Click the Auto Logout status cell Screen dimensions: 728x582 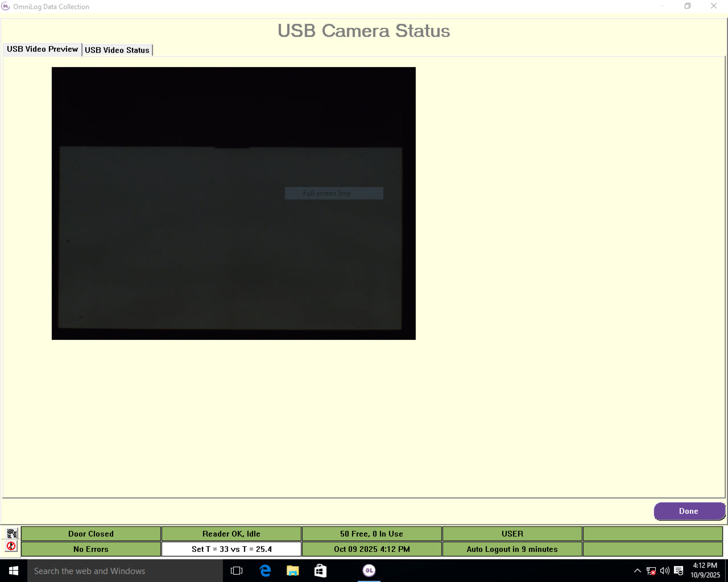tap(512, 549)
